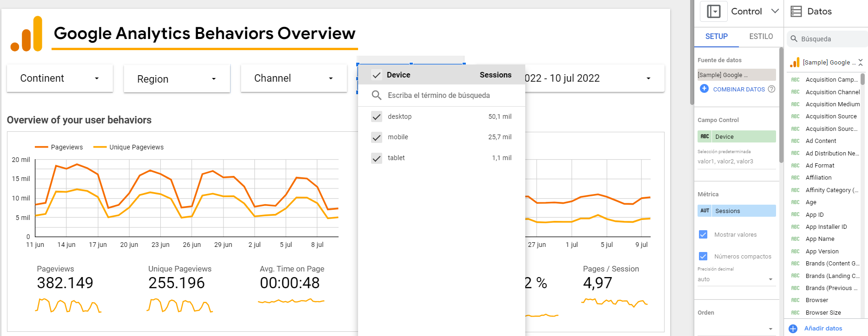Switch to the ESTILO tab
This screenshot has width=868, height=336.
point(761,37)
